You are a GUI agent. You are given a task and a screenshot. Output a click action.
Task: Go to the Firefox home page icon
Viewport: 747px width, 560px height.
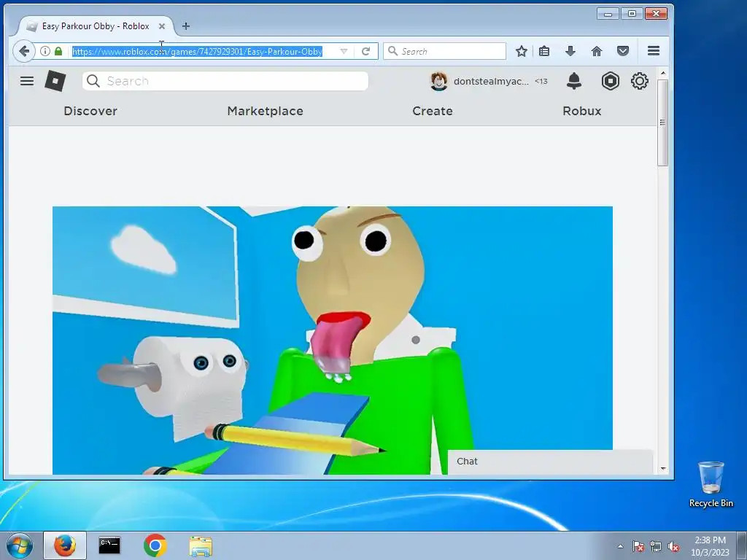[x=597, y=51]
